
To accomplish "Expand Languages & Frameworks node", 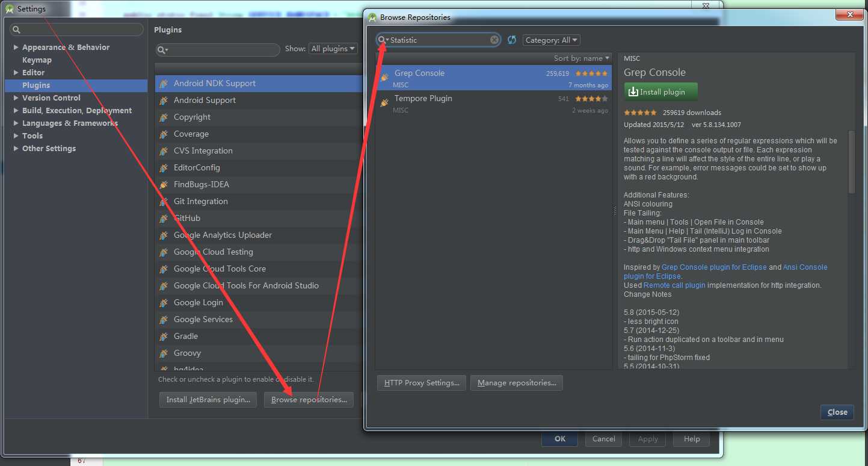I will click(16, 123).
